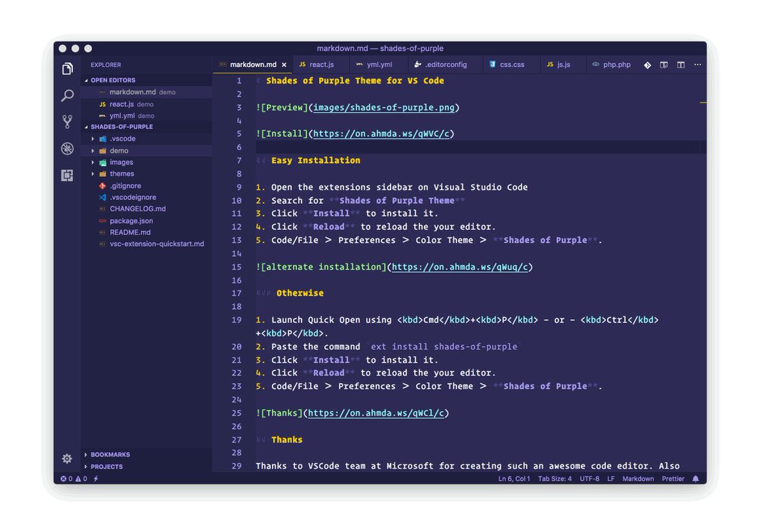
Task: Switch to the markdown.md tab
Action: (x=252, y=65)
